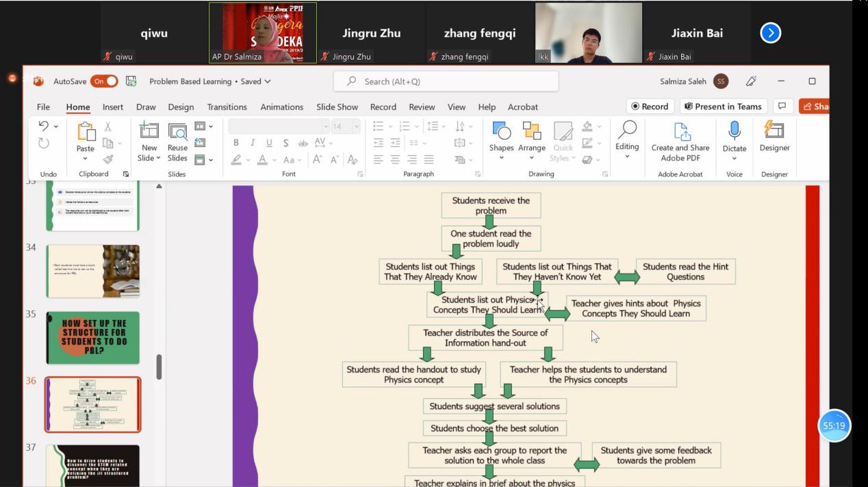The image size is (868, 487).
Task: Toggle Italic text formatting
Action: click(253, 143)
